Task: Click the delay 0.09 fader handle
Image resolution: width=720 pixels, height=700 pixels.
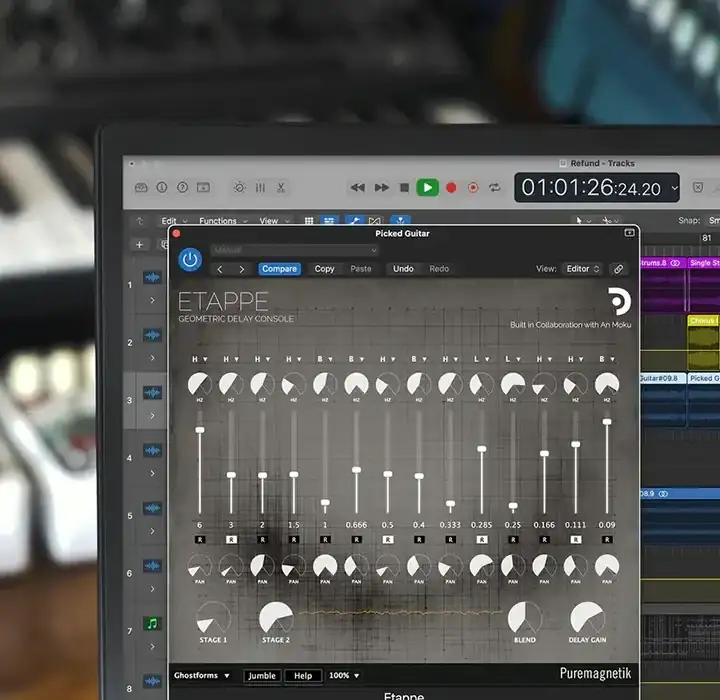Action: tap(607, 422)
